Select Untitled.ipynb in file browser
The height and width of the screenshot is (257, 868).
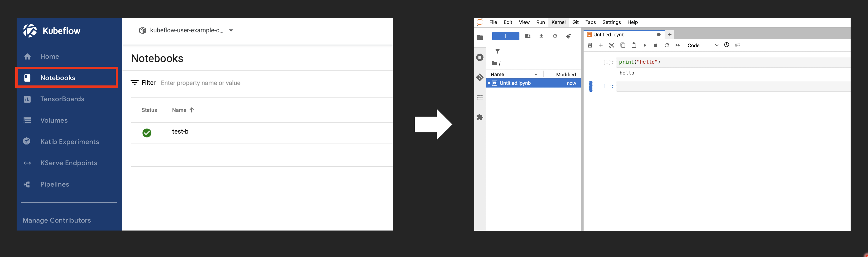tap(515, 83)
